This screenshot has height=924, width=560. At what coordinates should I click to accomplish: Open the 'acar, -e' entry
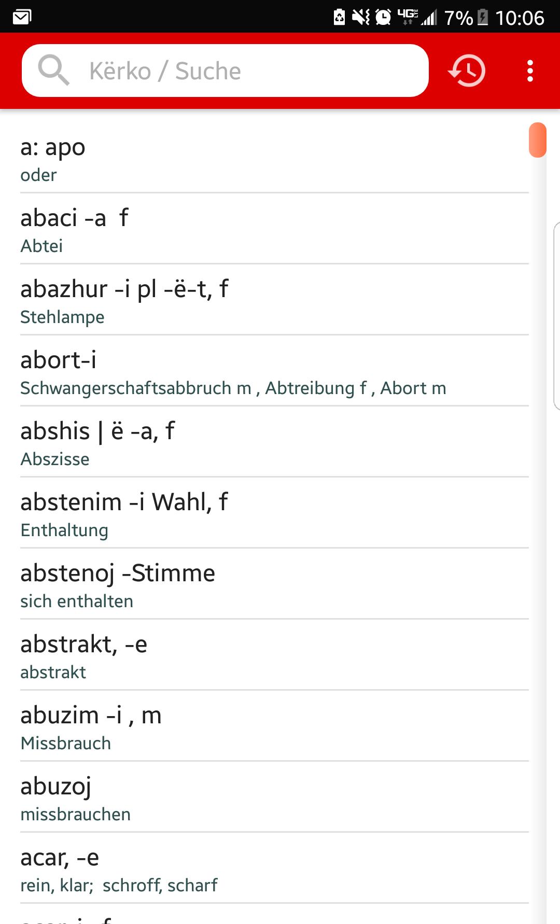click(x=274, y=868)
